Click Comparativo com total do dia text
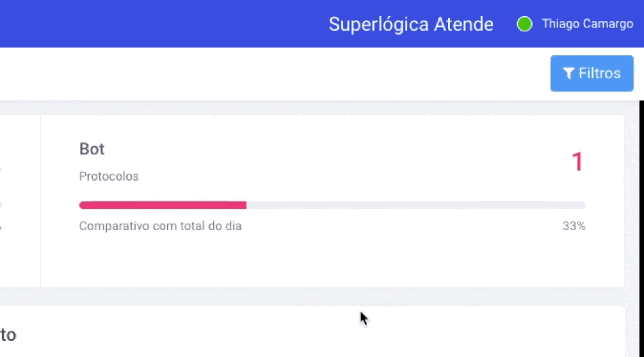644x357 pixels. [x=160, y=226]
